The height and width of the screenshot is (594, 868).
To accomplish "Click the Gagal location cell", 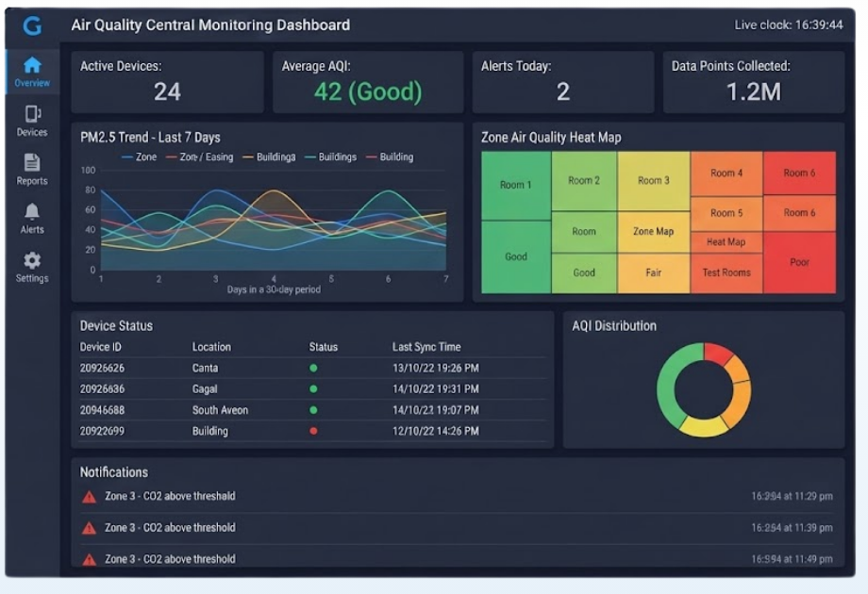I will 205,389.
